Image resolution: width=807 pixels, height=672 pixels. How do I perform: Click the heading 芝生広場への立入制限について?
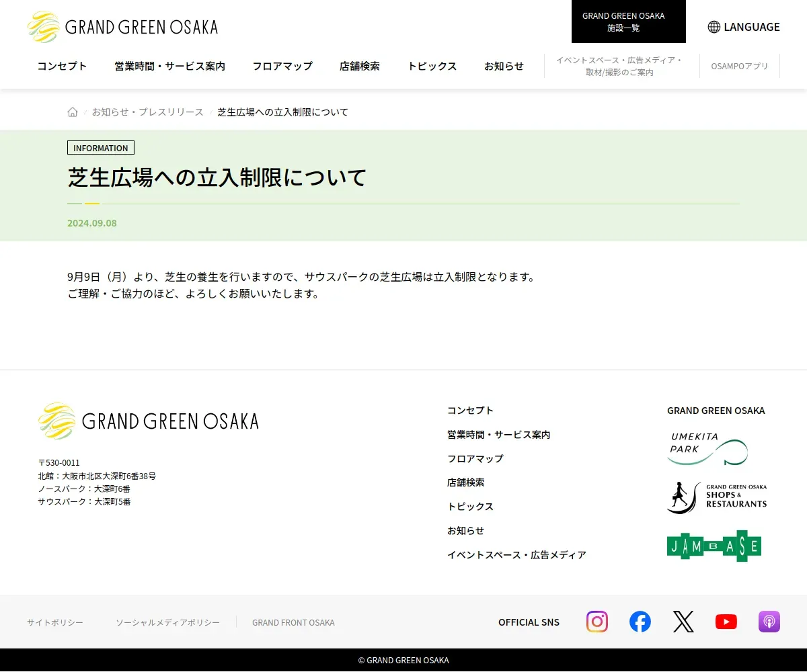tap(217, 177)
